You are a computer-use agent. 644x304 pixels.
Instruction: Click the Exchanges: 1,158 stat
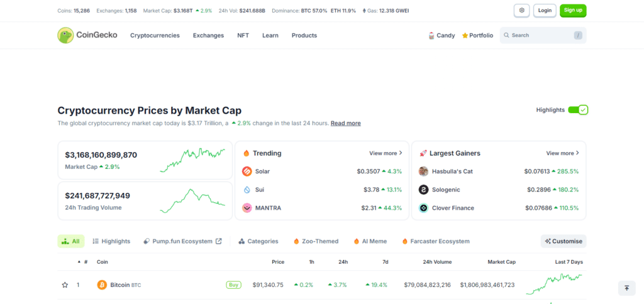coord(116,11)
